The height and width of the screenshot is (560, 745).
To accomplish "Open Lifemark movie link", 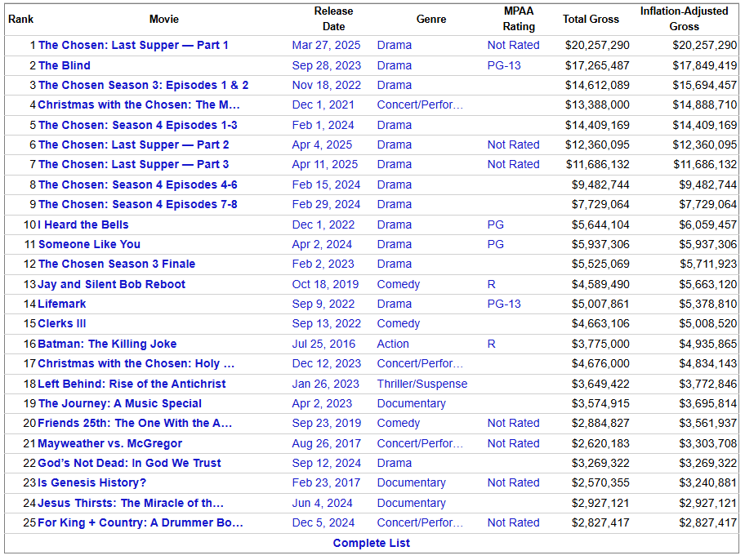I will pos(62,304).
